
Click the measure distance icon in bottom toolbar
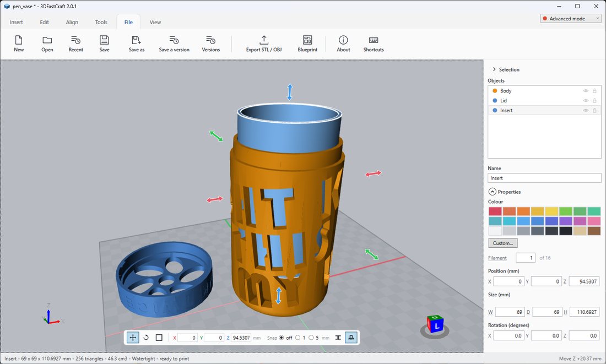[x=338, y=338]
